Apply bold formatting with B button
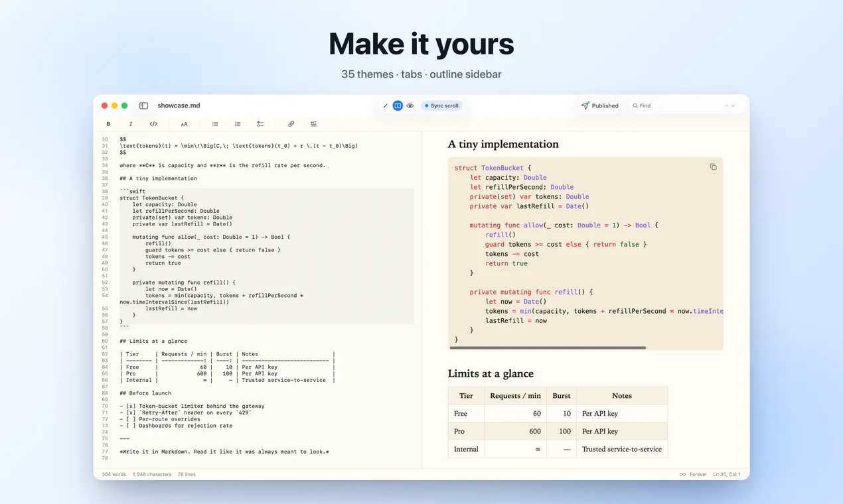 pyautogui.click(x=108, y=124)
